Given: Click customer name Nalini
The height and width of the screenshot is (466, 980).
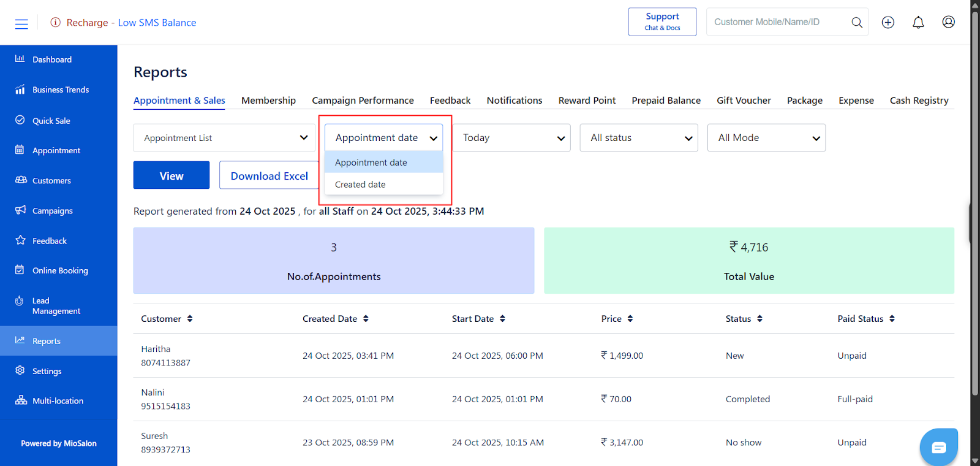Looking at the screenshot, I should (x=153, y=392).
